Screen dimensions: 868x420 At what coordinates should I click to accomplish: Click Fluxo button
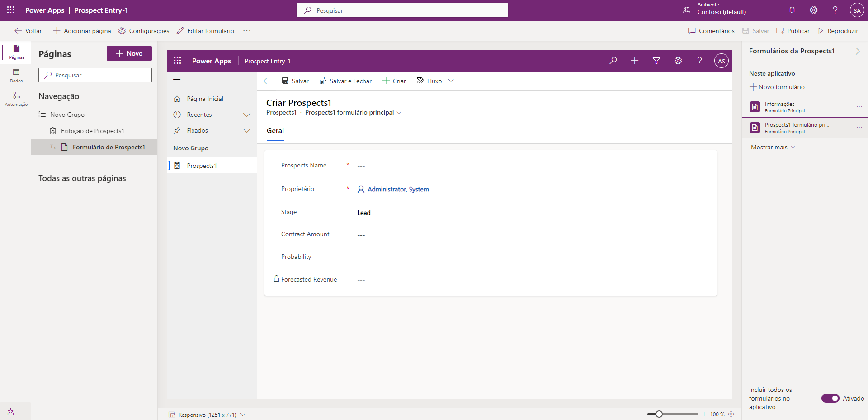point(429,81)
